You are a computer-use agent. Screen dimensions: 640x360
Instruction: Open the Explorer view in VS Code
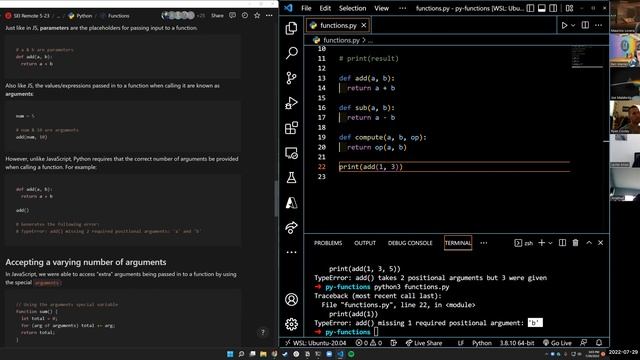[291, 28]
